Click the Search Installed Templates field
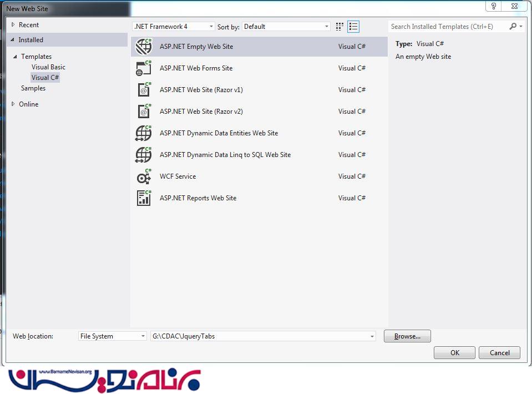Image resolution: width=532 pixels, height=394 pixels. (x=448, y=27)
